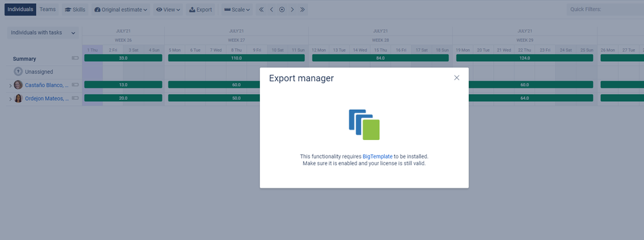Jump forward with the double right arrow
Screen dimensions: 644x240
(x=302, y=10)
